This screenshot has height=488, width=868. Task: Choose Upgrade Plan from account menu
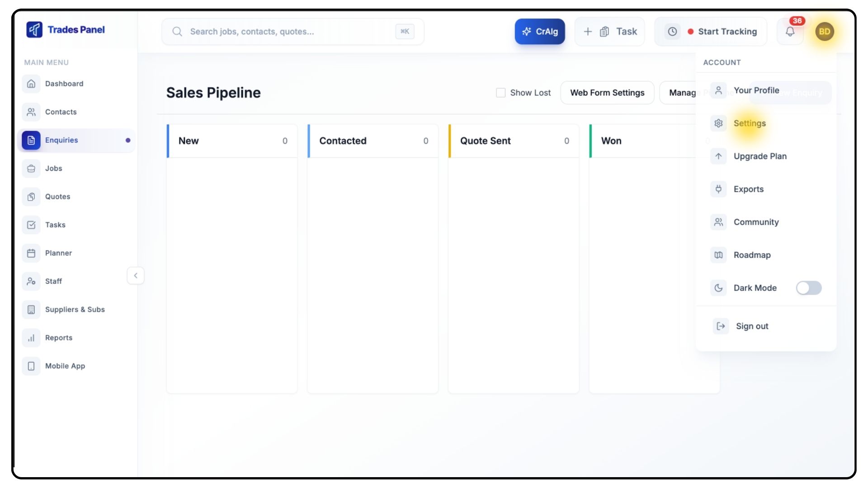759,156
